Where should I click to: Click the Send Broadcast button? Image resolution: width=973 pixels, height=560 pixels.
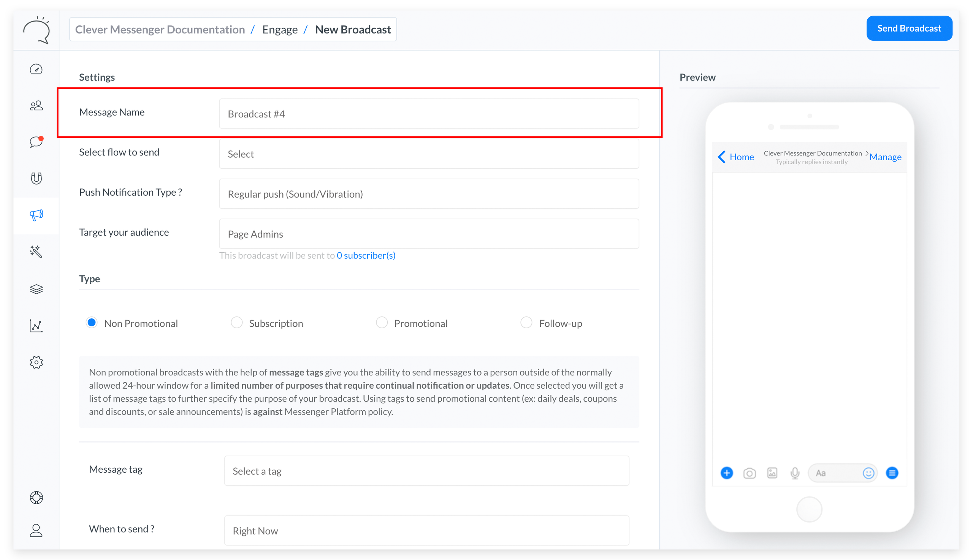(909, 28)
